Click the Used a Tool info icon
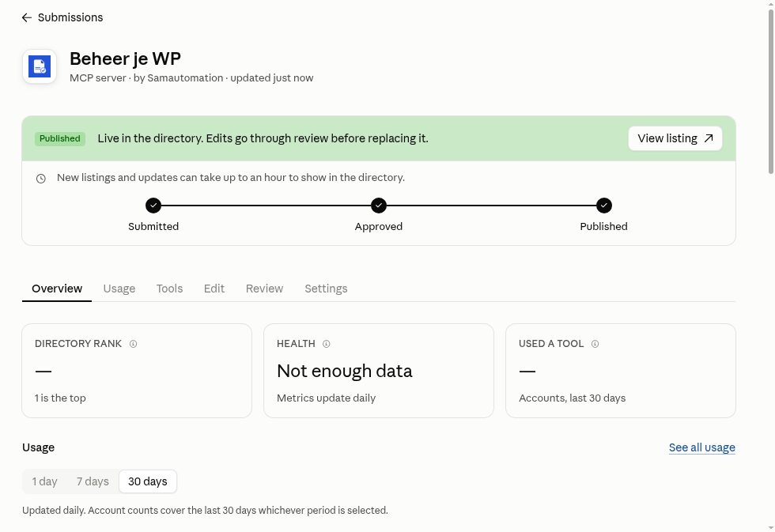The height and width of the screenshot is (532, 775). pos(595,344)
